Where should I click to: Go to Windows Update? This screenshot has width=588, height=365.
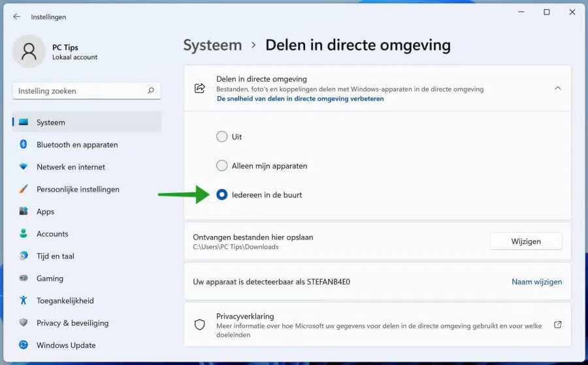point(87,345)
